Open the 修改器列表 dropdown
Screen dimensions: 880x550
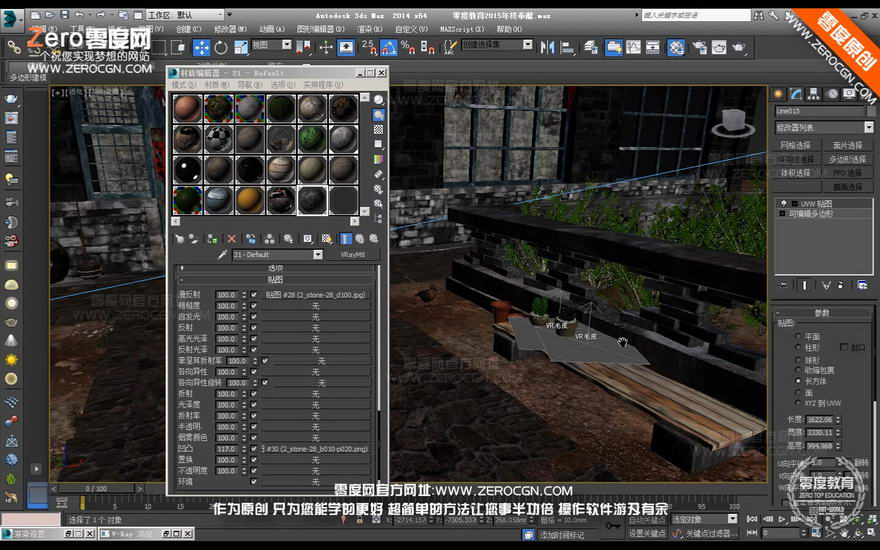(x=824, y=128)
